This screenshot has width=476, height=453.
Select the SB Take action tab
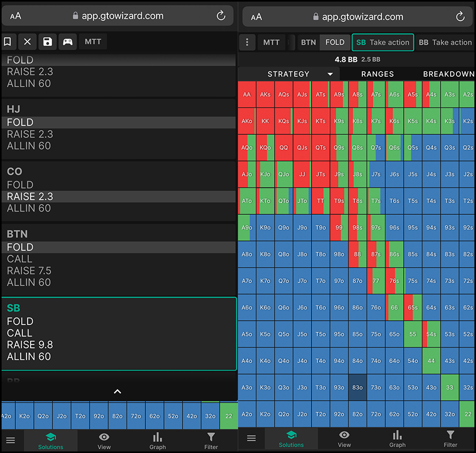(x=382, y=42)
